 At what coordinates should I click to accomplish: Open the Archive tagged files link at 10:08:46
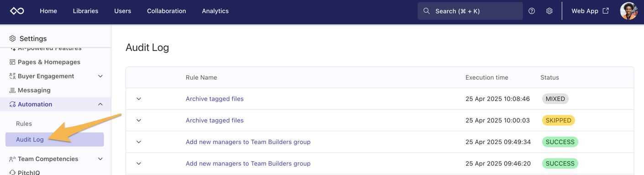tap(215, 99)
